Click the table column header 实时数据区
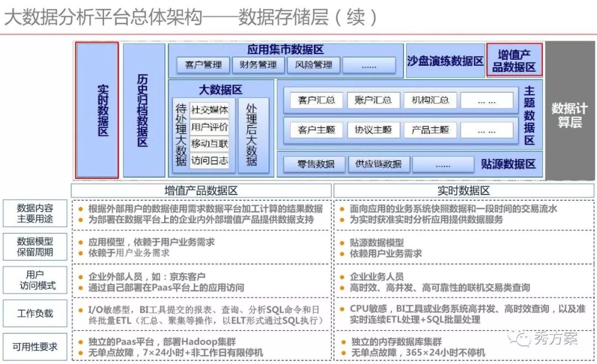 [464, 191]
